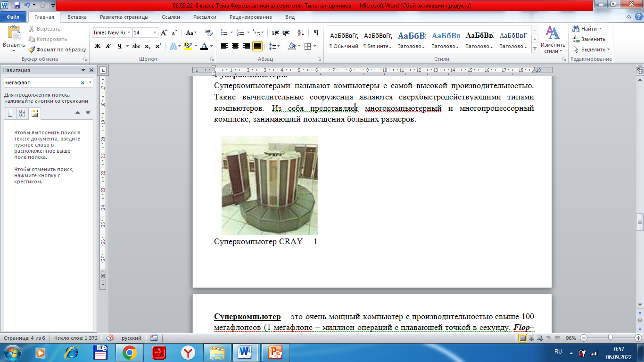Increase font size with grow font icon

click(164, 33)
